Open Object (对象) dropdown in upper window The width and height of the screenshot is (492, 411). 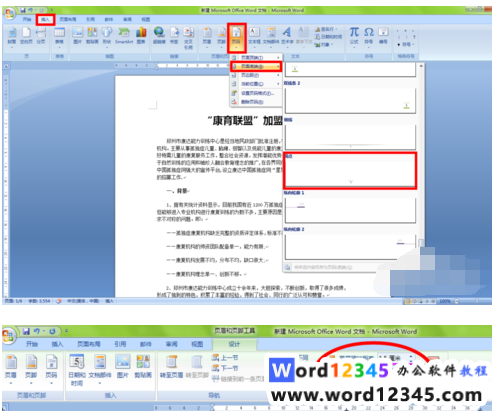point(323,44)
